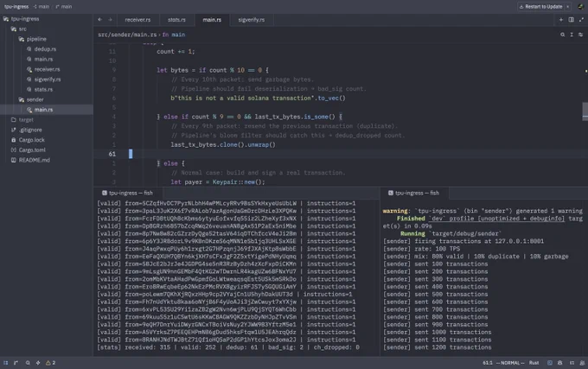Select the left tpu-ingress — fish terminal tab
The image size is (588, 369).
click(127, 193)
